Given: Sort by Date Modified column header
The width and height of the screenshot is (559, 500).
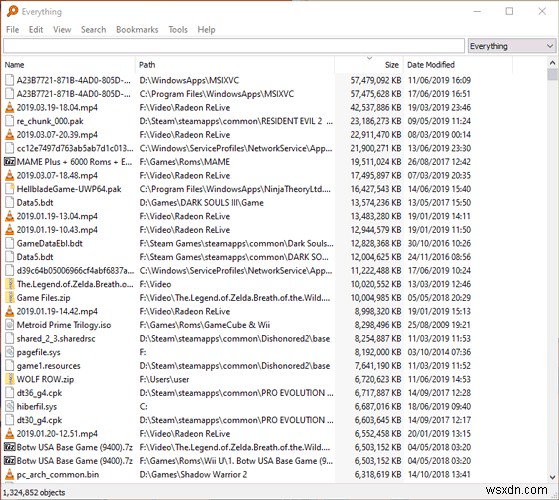Looking at the screenshot, I should [458, 65].
